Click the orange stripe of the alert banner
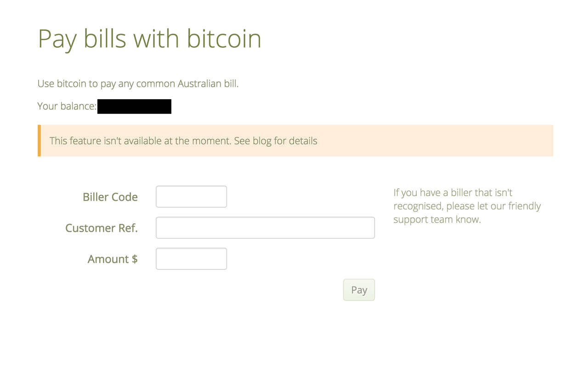588x375 pixels. click(39, 141)
